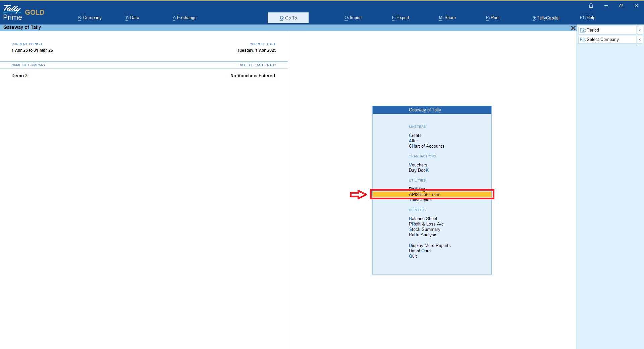644x349 pixels.
Task: Click the Tally Prime Gold logo
Action: coord(23,13)
